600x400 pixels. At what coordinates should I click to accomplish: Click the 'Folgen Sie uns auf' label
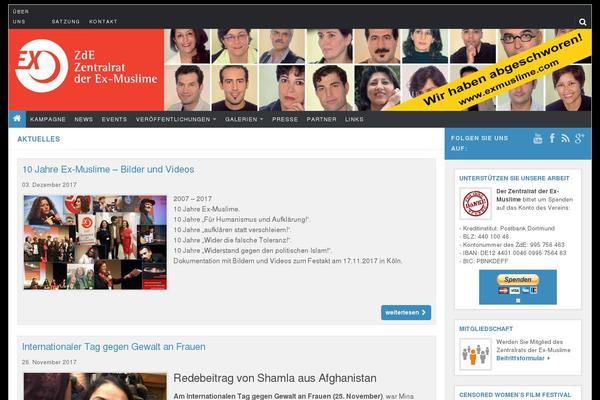click(x=479, y=143)
